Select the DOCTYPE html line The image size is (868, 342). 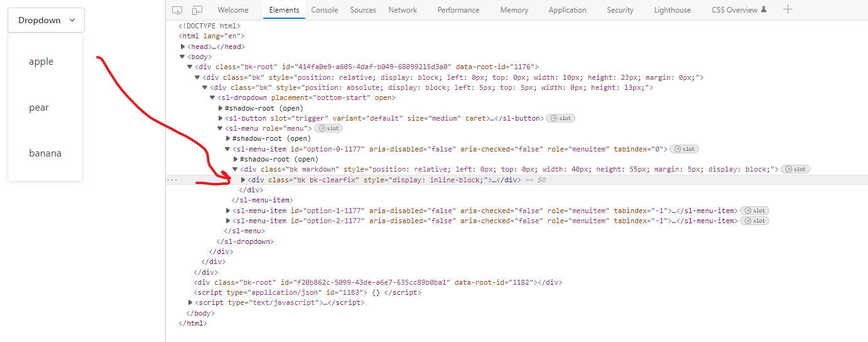[x=209, y=26]
